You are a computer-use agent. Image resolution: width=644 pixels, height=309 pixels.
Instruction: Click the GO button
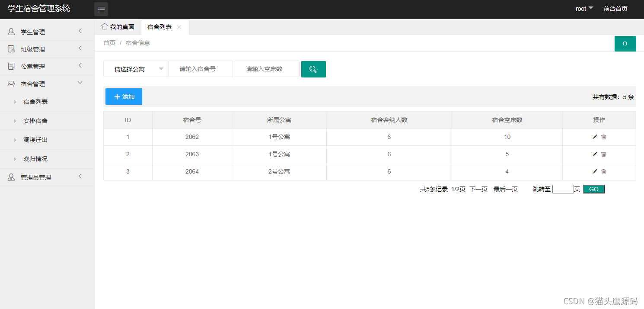tap(594, 189)
